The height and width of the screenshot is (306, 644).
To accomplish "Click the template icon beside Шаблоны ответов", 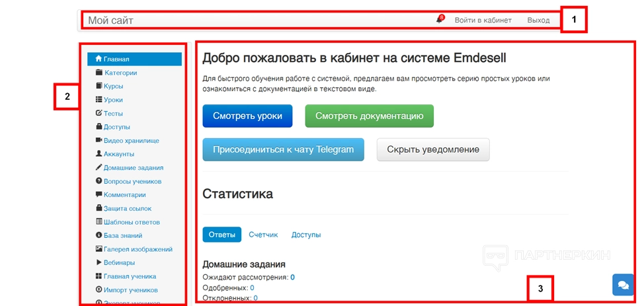I will click(x=99, y=221).
